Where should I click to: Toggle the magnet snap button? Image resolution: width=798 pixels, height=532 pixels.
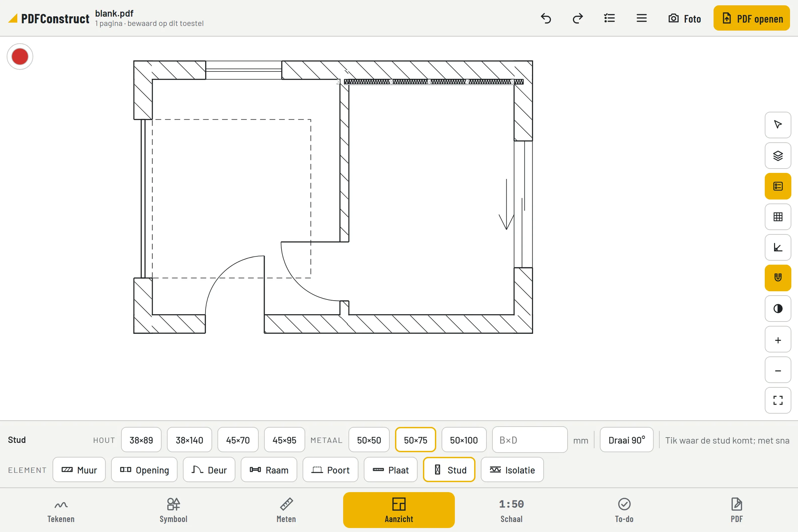pos(778,278)
